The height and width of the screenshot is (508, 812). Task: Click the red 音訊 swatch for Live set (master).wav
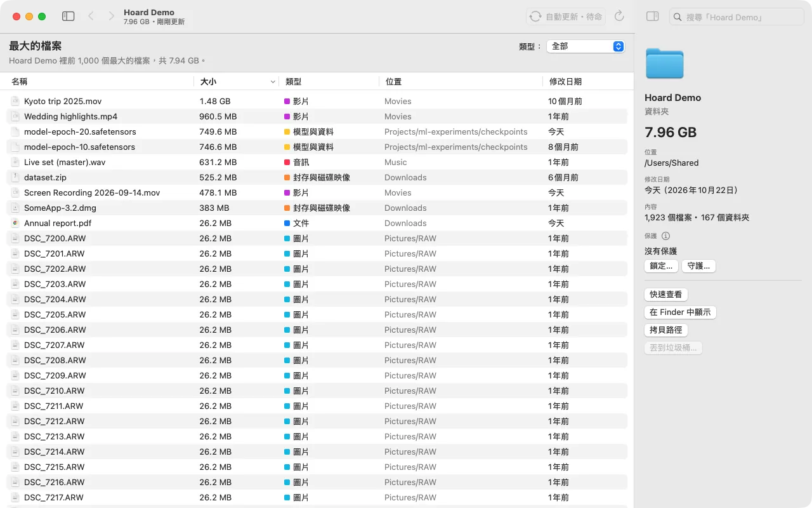[287, 162]
